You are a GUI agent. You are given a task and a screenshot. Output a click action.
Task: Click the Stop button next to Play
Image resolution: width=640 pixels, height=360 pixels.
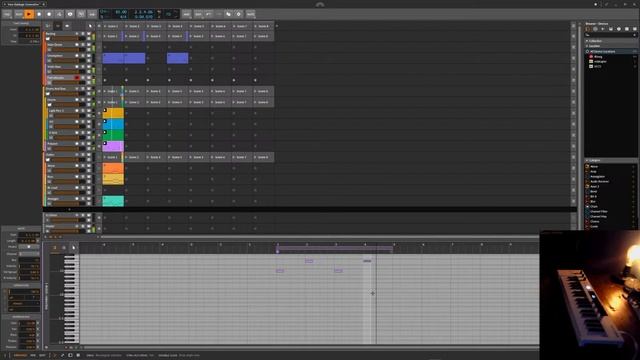(x=39, y=14)
